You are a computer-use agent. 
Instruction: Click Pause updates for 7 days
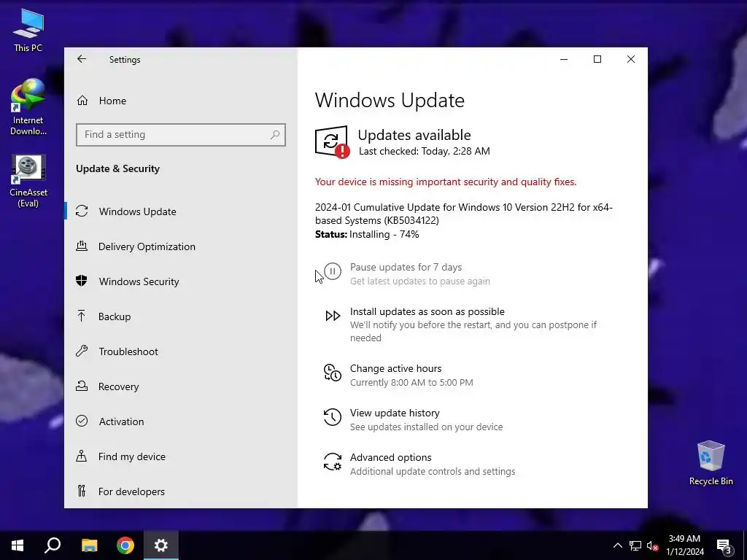(x=406, y=267)
